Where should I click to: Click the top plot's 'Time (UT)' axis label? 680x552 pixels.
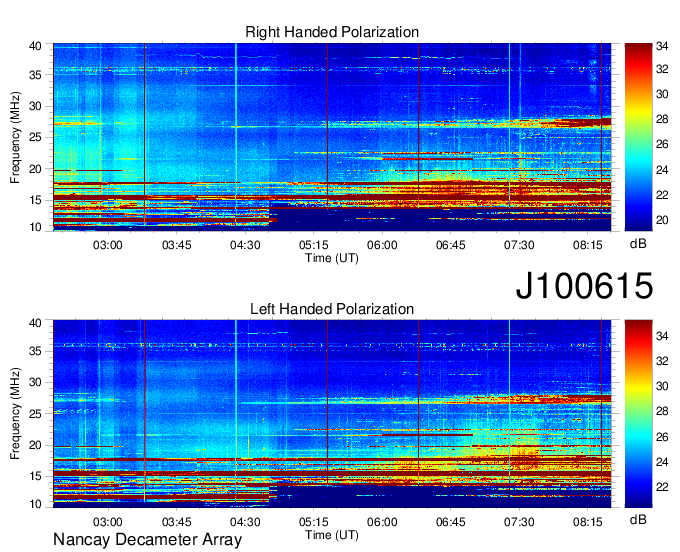click(x=332, y=258)
